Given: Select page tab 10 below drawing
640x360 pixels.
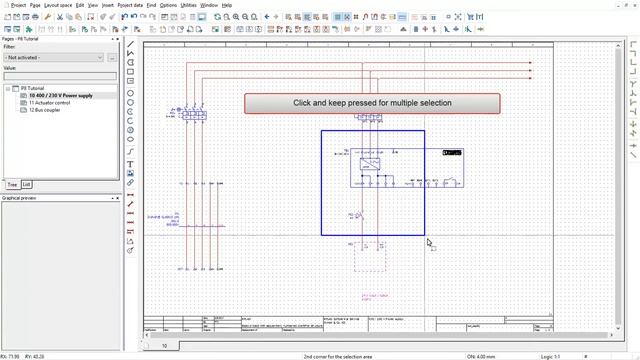Looking at the screenshot, I should click(x=164, y=346).
